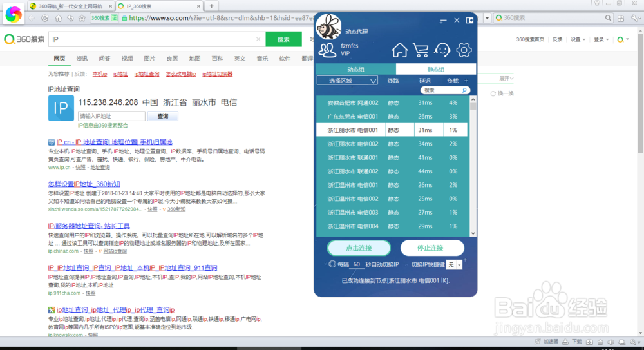This screenshot has height=350, width=644.
Task: Click the node list scrollbar up arrow
Action: (473, 99)
